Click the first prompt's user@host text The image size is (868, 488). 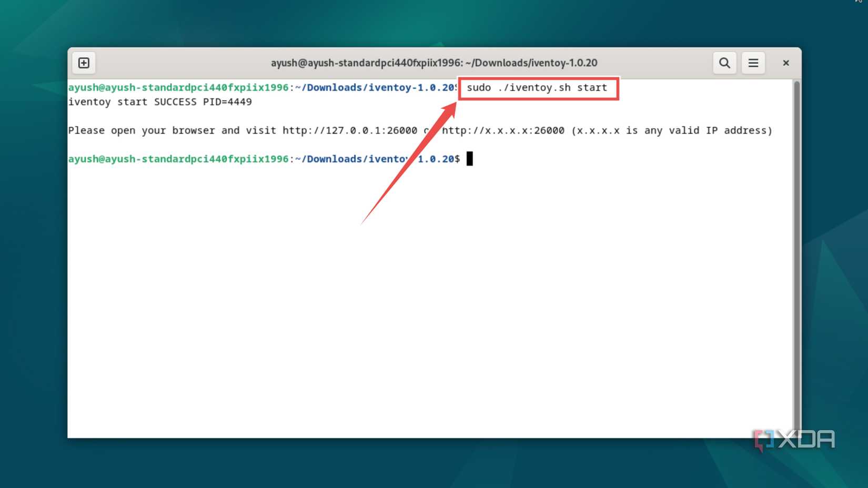pyautogui.click(x=178, y=88)
